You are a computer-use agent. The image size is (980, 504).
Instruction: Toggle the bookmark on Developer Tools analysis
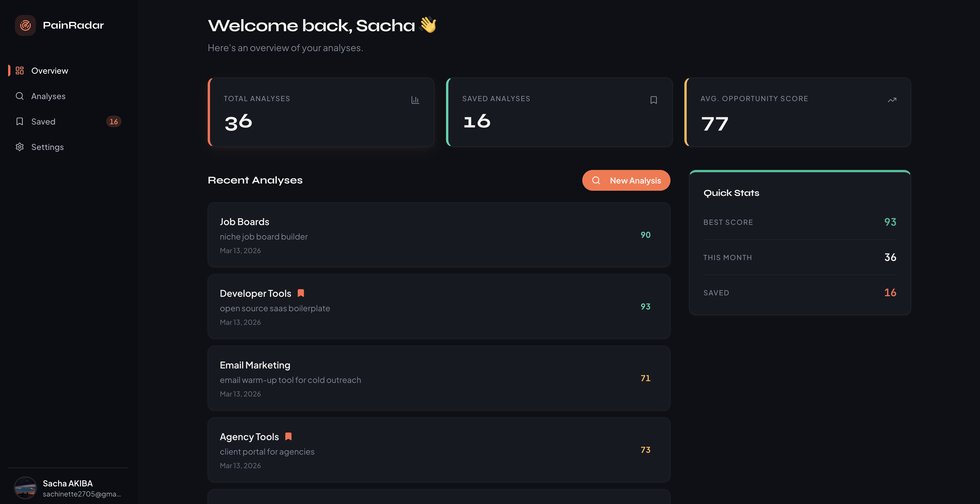[x=301, y=293]
